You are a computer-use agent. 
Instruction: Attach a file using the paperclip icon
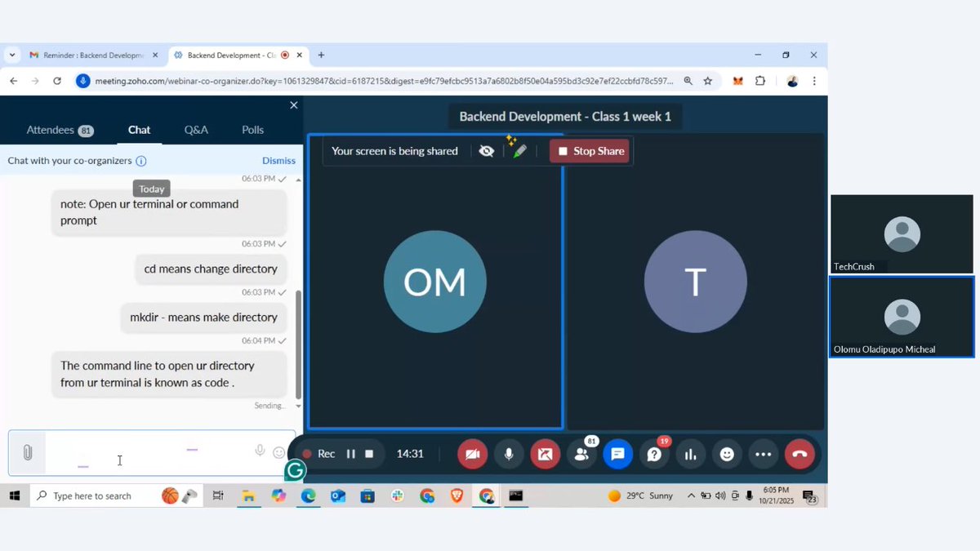[x=28, y=452]
